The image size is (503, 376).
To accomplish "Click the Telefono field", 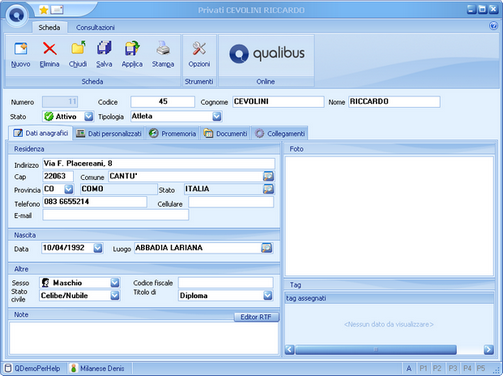I will (95, 202).
